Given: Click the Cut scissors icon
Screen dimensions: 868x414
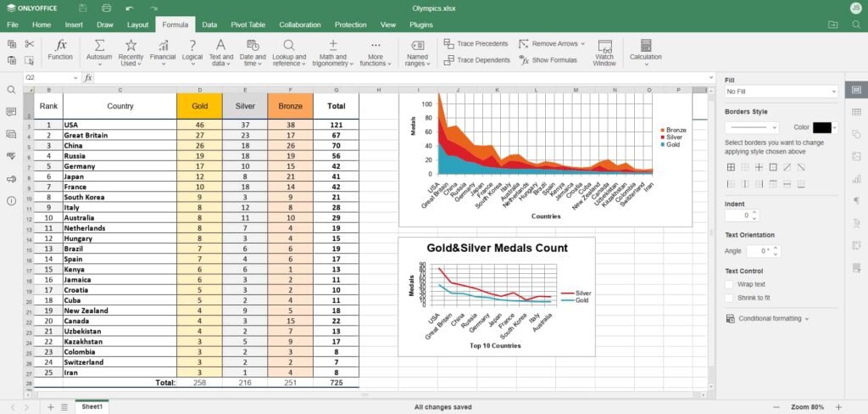Looking at the screenshot, I should [x=30, y=44].
